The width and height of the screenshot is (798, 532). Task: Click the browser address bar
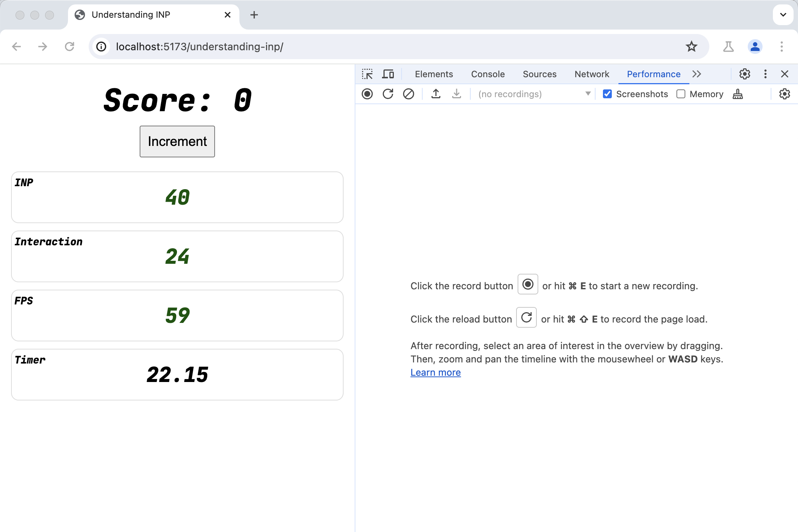coord(399,47)
